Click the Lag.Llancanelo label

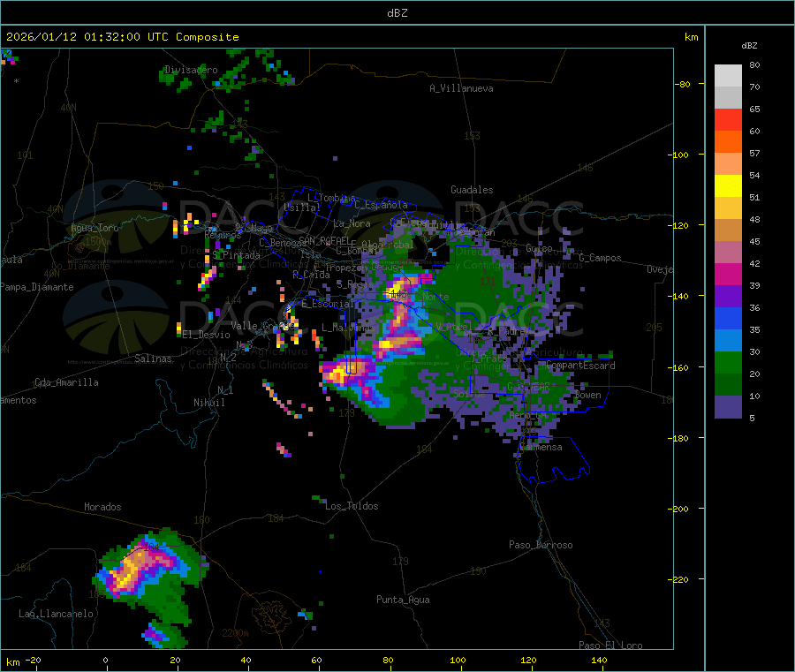[x=57, y=614]
